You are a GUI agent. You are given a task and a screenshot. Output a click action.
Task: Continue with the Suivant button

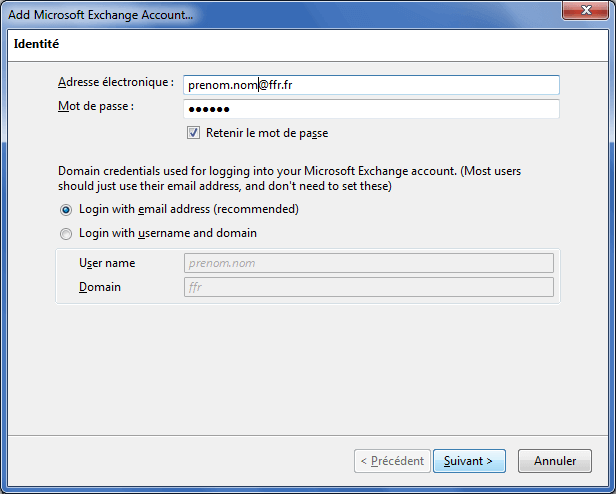(469, 461)
